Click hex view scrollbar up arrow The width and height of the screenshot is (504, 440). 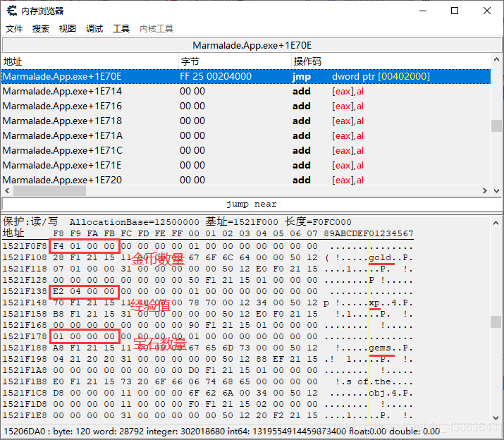coord(496,223)
